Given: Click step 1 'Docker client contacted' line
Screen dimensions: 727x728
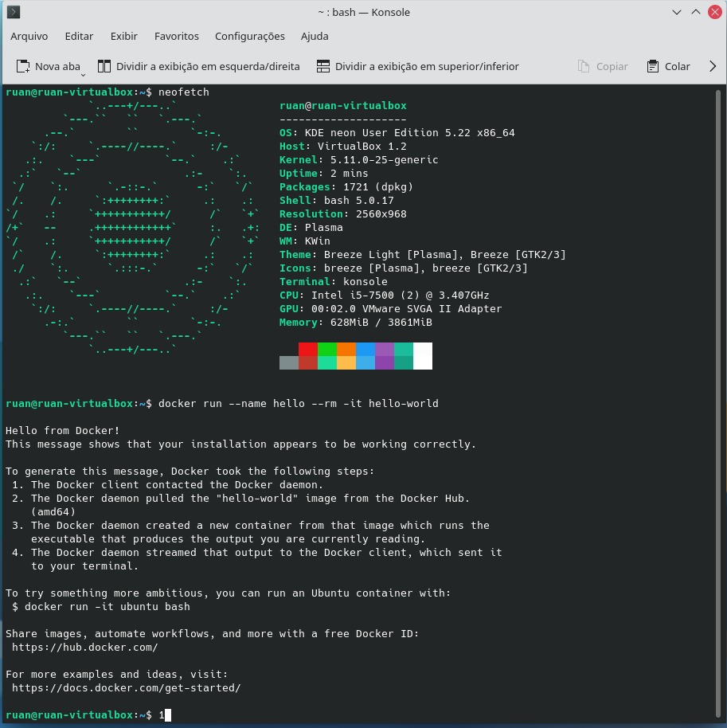Looking at the screenshot, I should tap(167, 485).
